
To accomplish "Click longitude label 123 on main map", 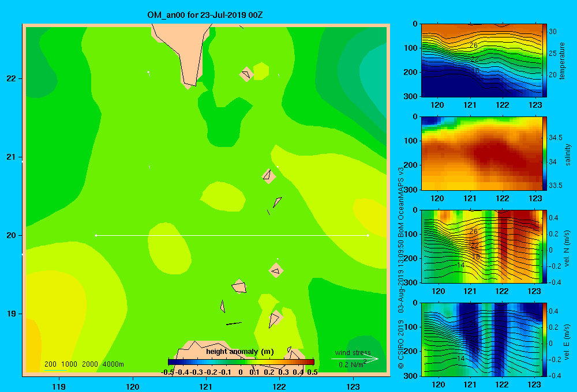I will click(x=353, y=386).
